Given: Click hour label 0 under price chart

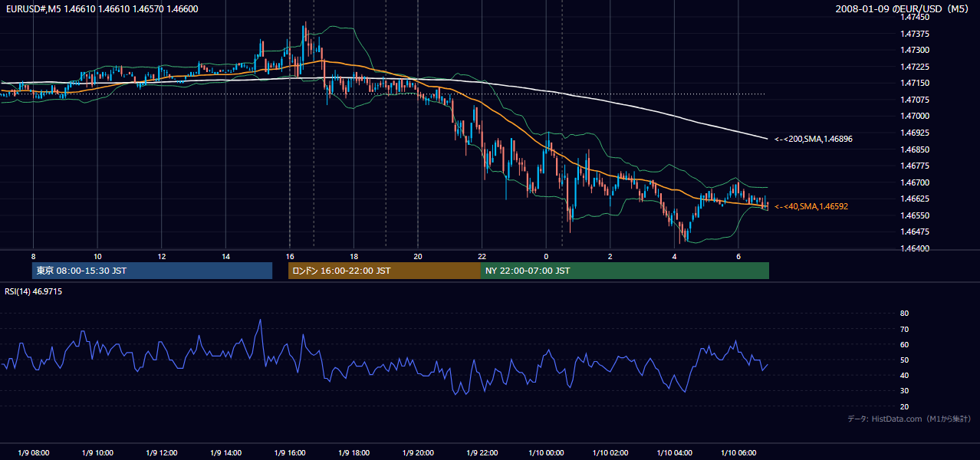Looking at the screenshot, I should (546, 256).
